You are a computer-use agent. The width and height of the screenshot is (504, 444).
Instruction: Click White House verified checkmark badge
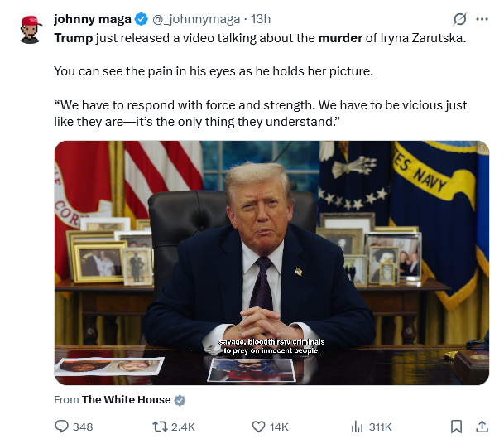pyautogui.click(x=180, y=400)
